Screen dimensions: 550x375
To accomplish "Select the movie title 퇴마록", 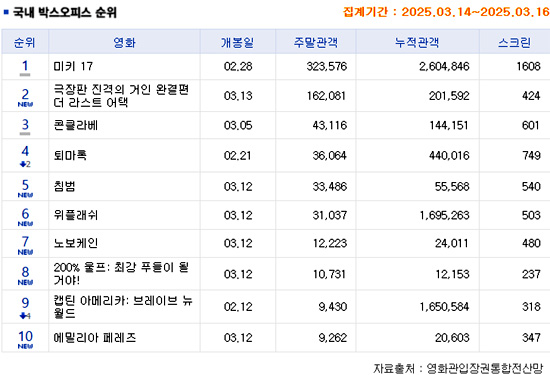I will (70, 155).
